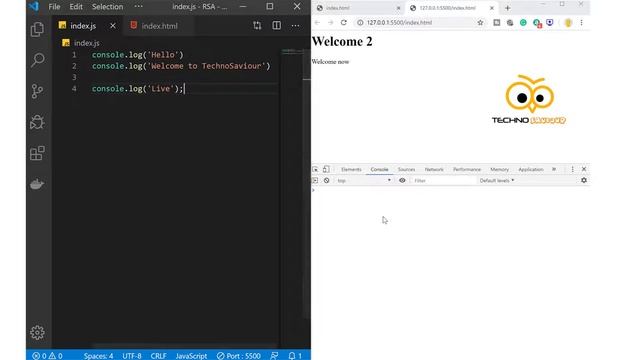
Task: Close the 127.0.0.1:5500 browser tab
Action: coord(492,8)
